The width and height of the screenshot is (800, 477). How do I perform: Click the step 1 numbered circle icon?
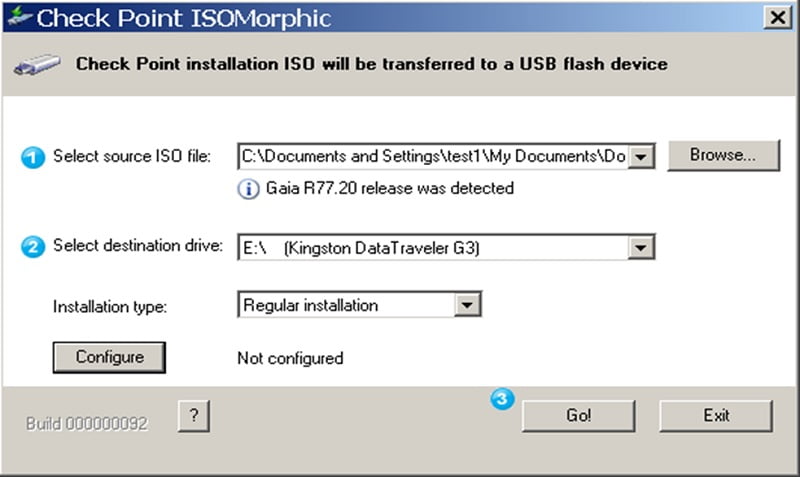(x=33, y=157)
